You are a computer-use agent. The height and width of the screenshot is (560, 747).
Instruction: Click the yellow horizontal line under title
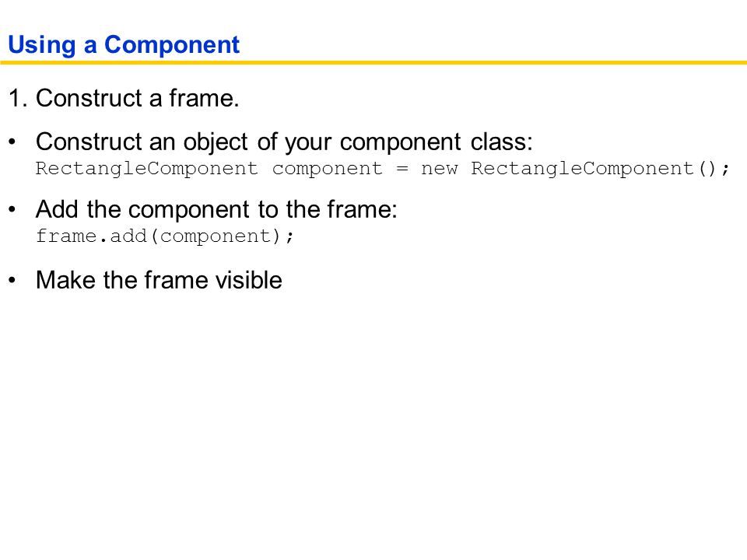coord(373,62)
